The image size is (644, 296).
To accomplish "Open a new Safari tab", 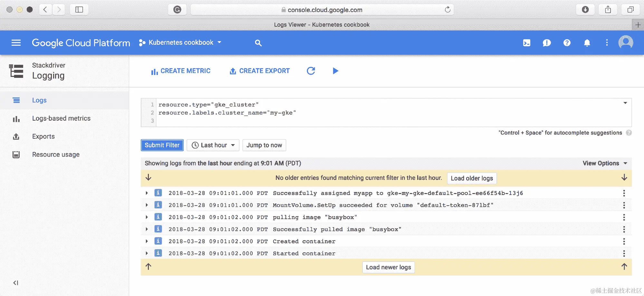I will pyautogui.click(x=638, y=25).
